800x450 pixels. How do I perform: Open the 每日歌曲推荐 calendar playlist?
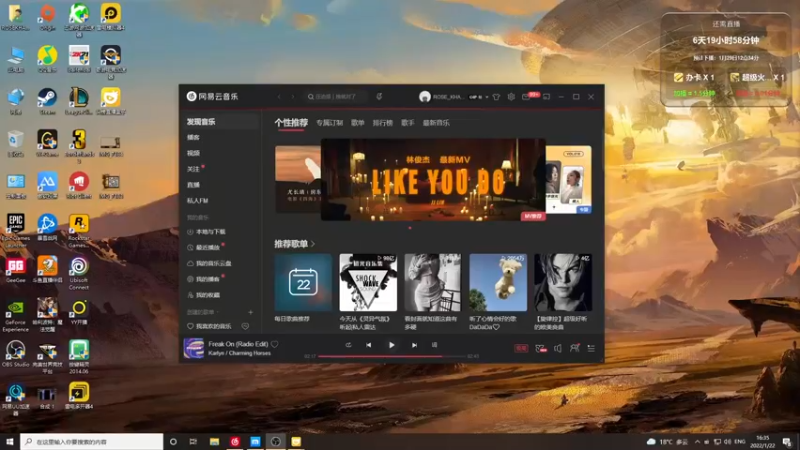coord(303,282)
